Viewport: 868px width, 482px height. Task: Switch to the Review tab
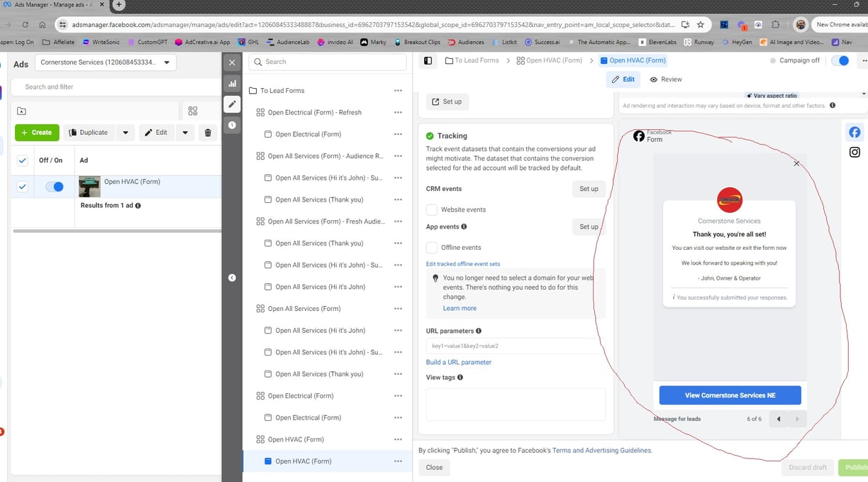666,80
